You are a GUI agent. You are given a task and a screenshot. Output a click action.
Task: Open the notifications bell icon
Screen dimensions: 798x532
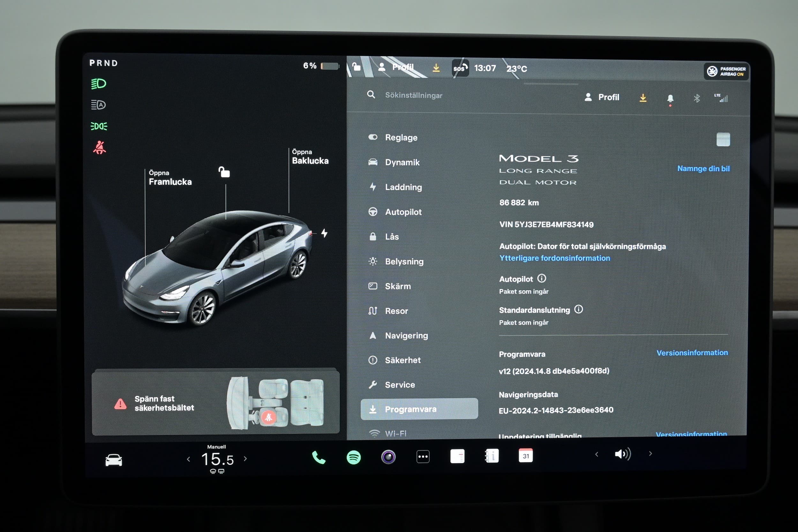pos(670,99)
